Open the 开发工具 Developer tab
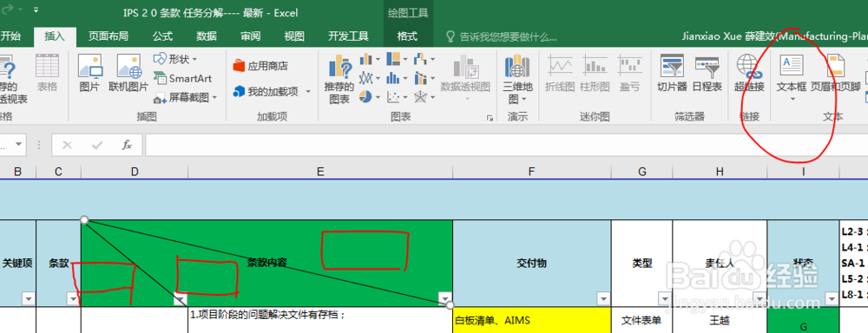The image size is (868, 333). pos(348,36)
